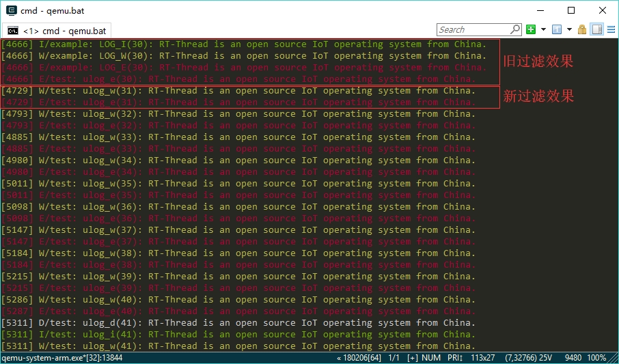Toggle NUM lock indicator in status bar
Image resolution: width=619 pixels, height=364 pixels.
coord(432,358)
